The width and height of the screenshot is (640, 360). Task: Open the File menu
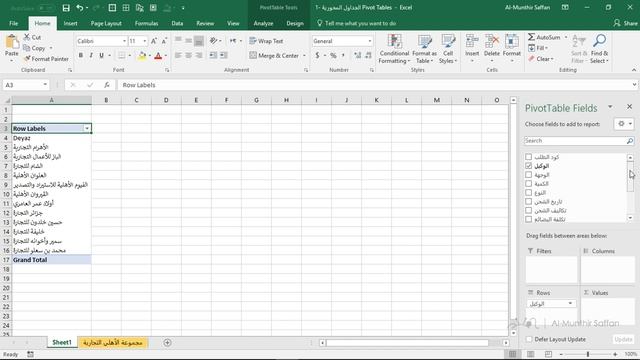pyautogui.click(x=13, y=23)
